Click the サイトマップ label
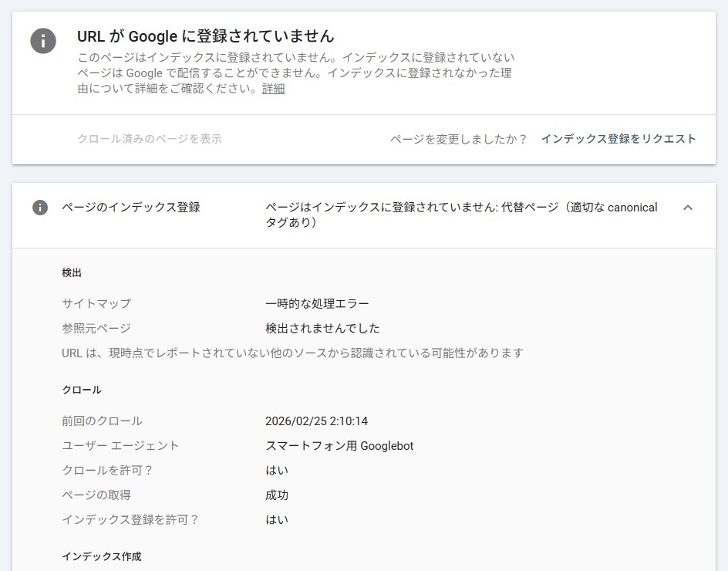 [96, 303]
